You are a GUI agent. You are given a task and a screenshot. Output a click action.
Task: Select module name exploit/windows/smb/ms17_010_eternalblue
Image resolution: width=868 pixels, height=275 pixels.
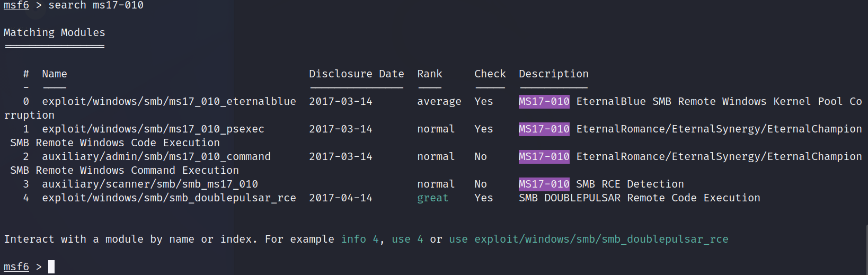point(169,101)
